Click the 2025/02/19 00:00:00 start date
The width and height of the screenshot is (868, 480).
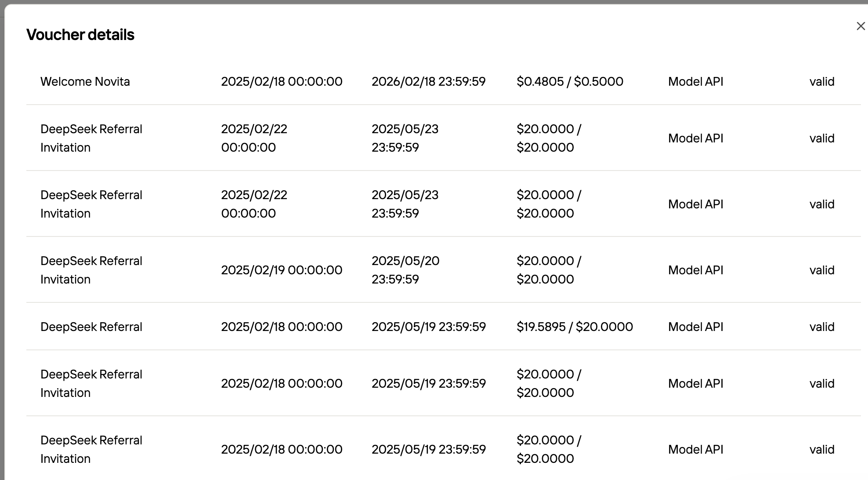(282, 270)
